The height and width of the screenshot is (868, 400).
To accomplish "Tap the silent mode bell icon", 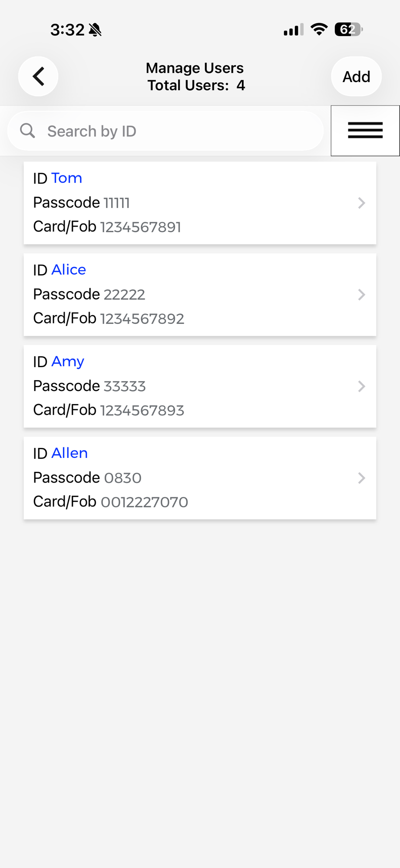I will [x=95, y=30].
